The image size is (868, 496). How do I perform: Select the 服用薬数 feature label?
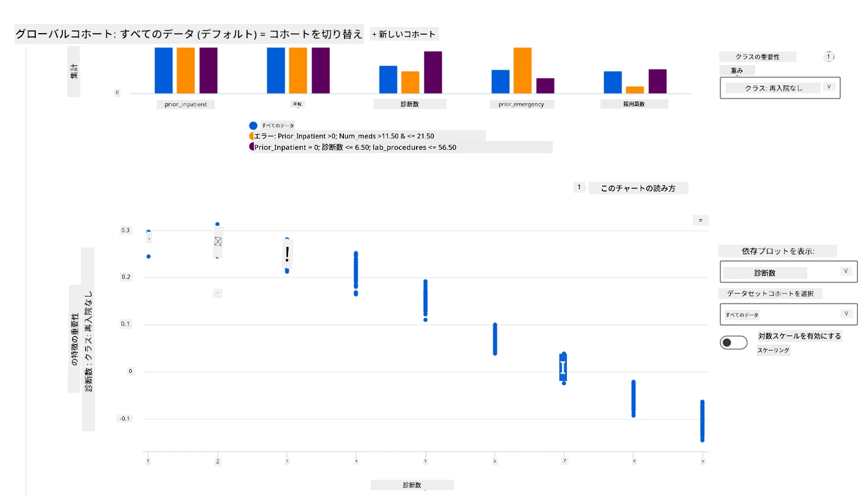point(634,104)
